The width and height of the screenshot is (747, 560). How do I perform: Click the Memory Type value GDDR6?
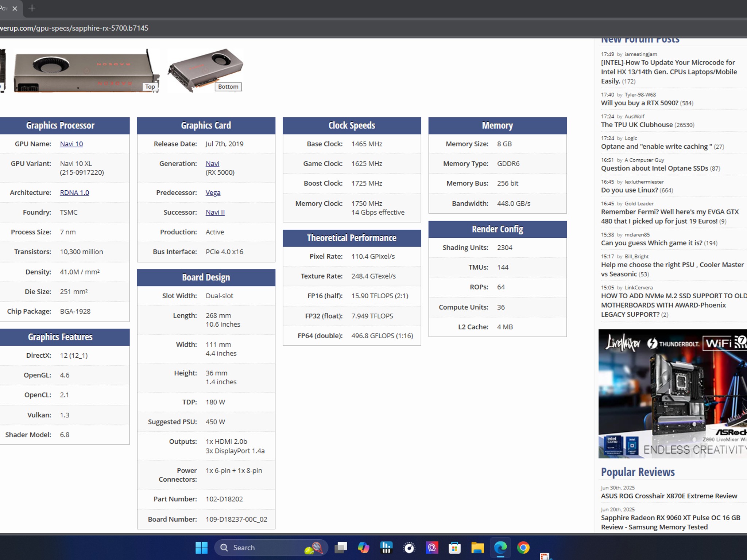coord(508,163)
